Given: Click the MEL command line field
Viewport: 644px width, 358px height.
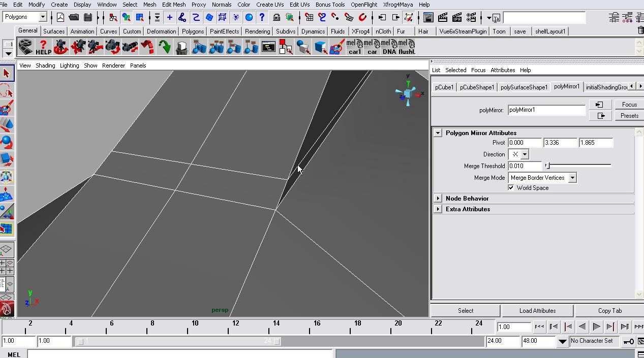Looking at the screenshot, I should coord(180,354).
